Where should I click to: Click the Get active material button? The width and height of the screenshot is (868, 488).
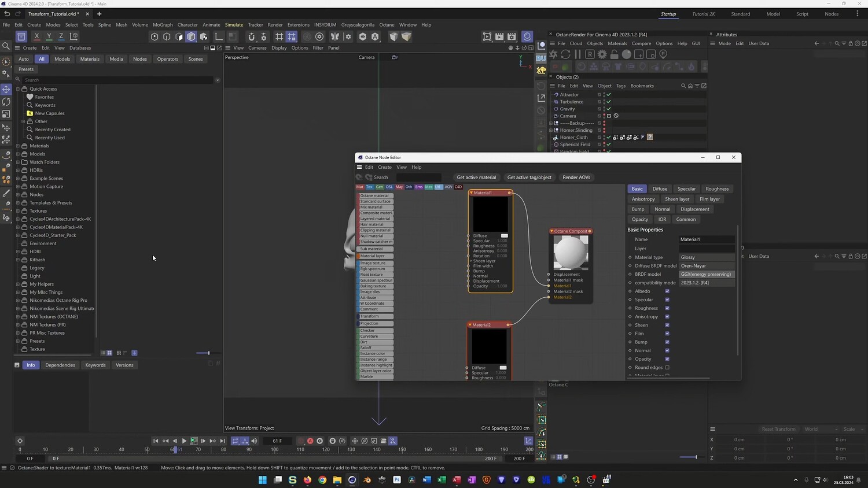[476, 178]
